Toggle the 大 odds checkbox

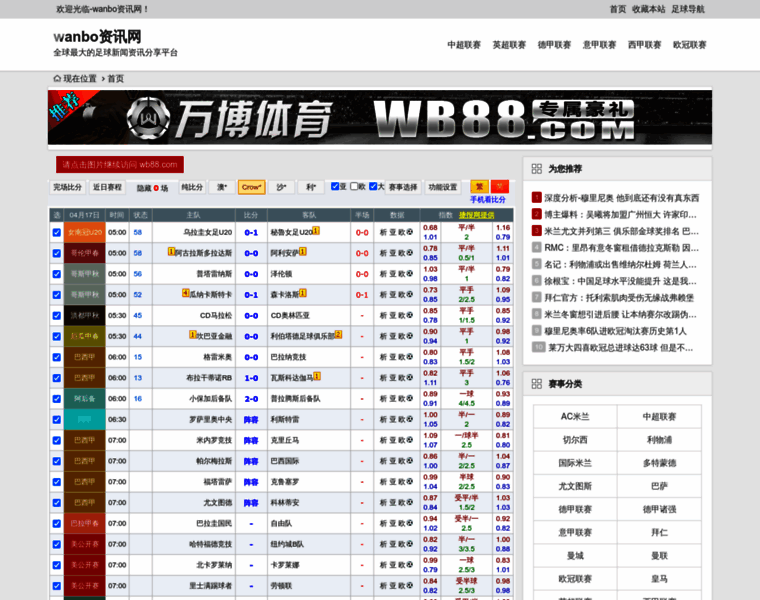[x=373, y=186]
